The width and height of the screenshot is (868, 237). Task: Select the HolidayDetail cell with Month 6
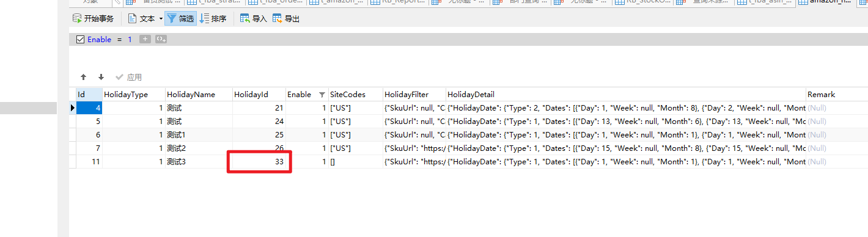625,121
